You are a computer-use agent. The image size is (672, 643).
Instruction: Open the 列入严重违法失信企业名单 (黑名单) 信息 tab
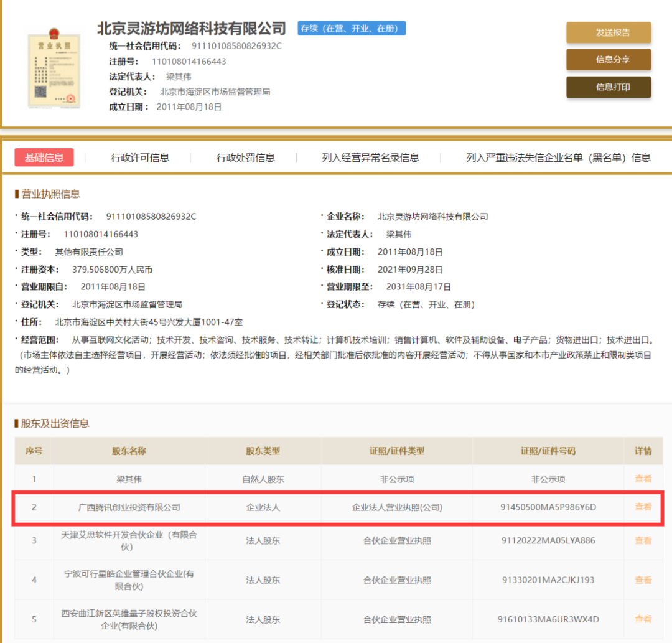coord(558,157)
